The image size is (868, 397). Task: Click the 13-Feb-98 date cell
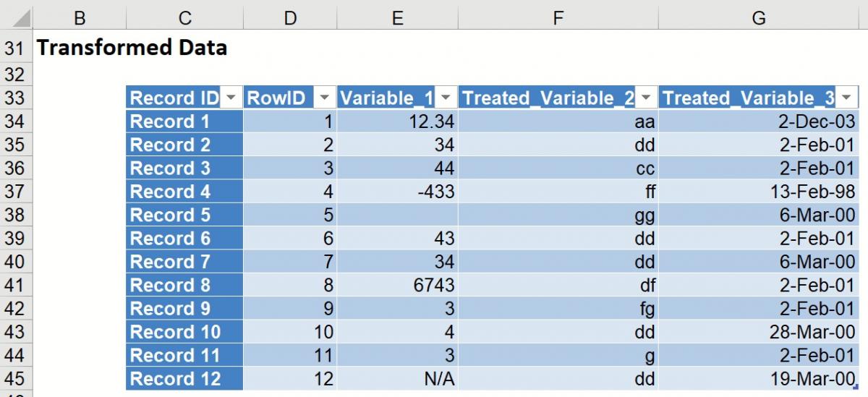[758, 192]
